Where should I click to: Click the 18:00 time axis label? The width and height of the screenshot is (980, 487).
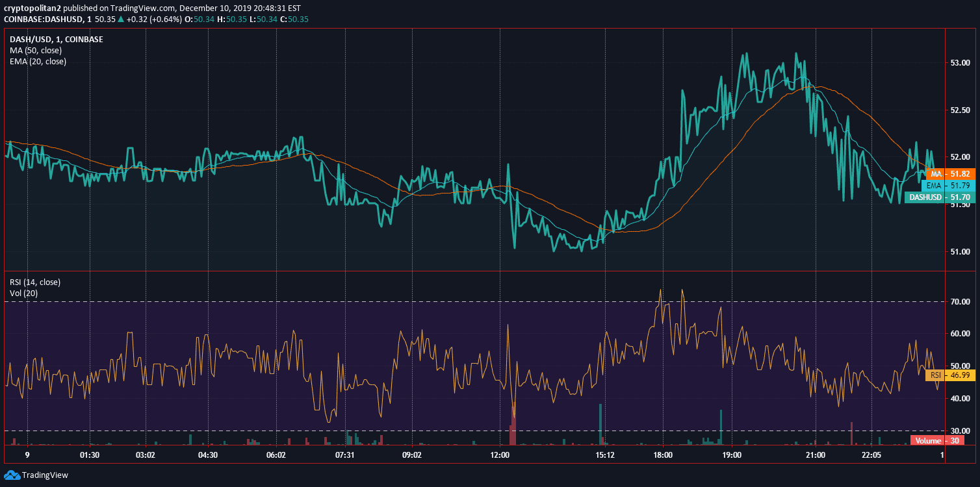(x=663, y=455)
